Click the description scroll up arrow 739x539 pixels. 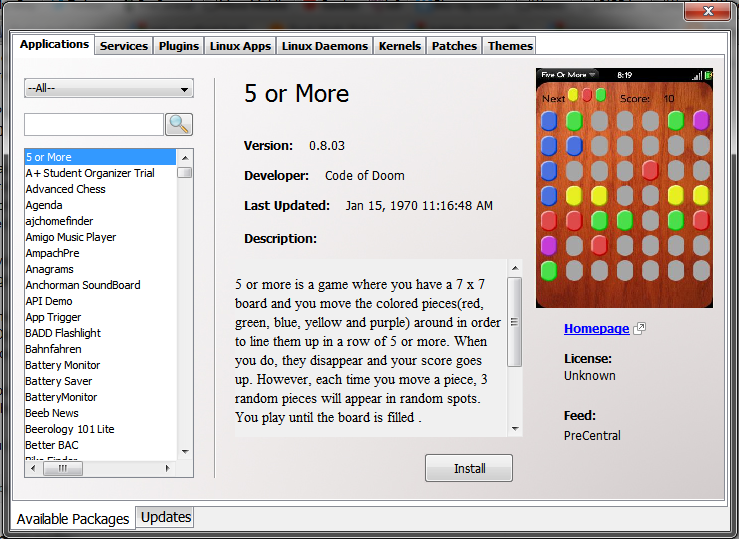coord(515,268)
